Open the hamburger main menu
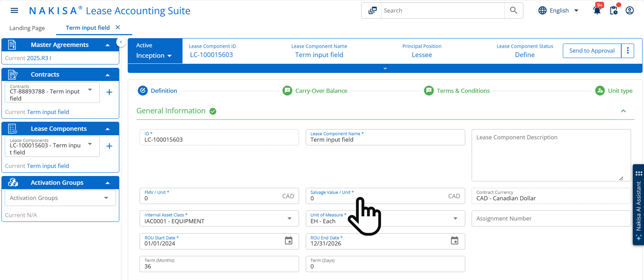 [x=14, y=11]
